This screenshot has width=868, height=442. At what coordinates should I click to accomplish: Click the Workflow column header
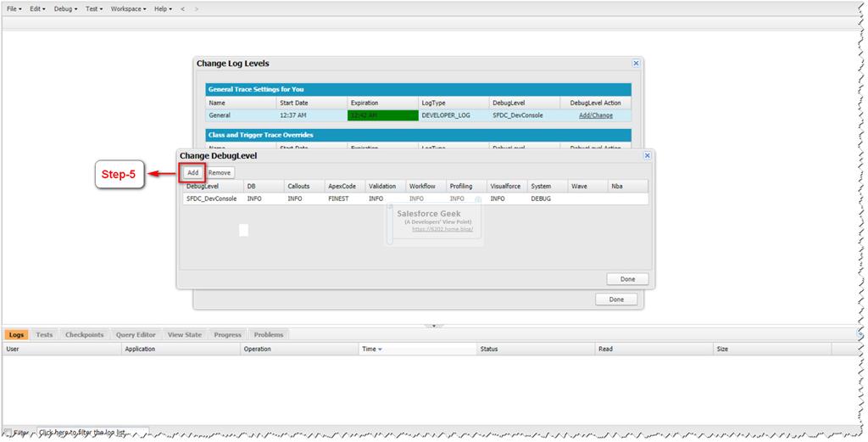coord(426,186)
